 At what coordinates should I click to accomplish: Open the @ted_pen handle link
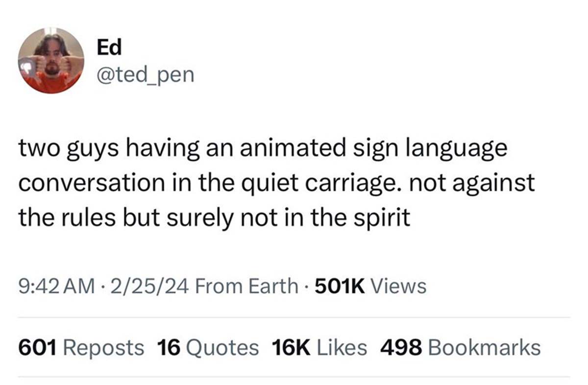146,75
